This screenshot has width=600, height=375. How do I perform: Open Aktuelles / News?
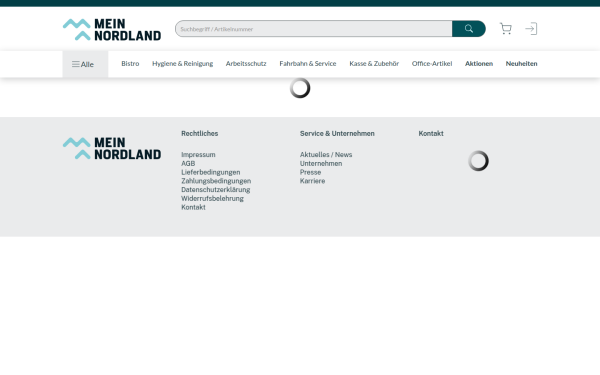pos(326,155)
